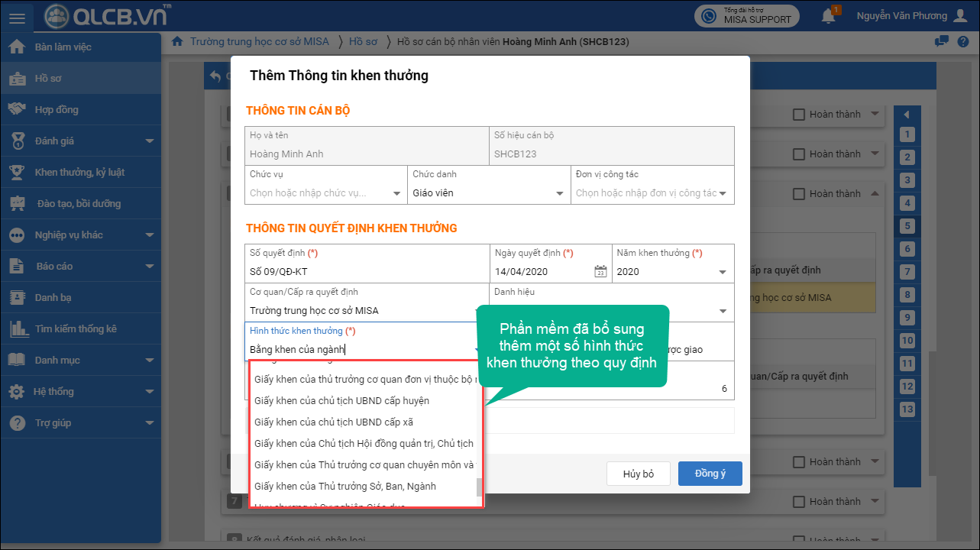The image size is (980, 550).
Task: Open MISA SUPPORT hotline button
Action: [748, 16]
